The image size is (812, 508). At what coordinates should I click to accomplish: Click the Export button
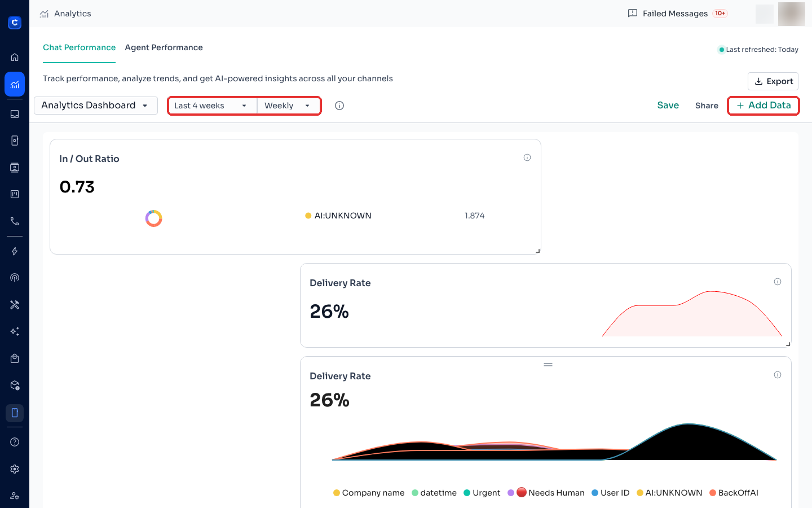[773, 81]
